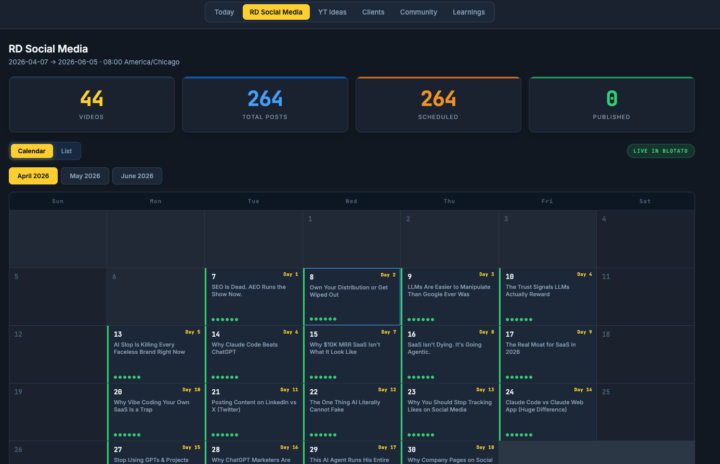Open April 7 'SEO Is Dead' post
The height and width of the screenshot is (464, 720).
coord(254,296)
